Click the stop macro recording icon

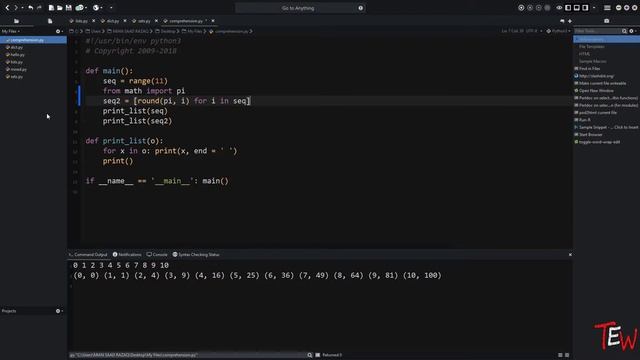[x=539, y=8]
